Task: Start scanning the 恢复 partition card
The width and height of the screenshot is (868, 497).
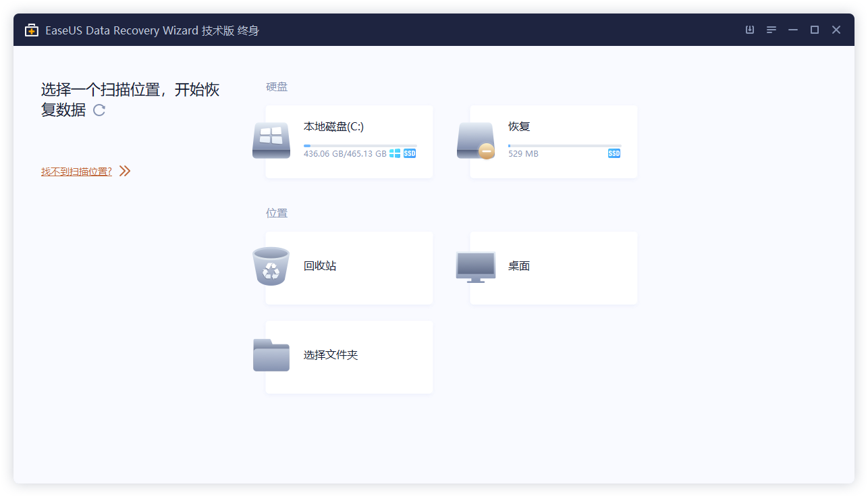Action: click(553, 142)
